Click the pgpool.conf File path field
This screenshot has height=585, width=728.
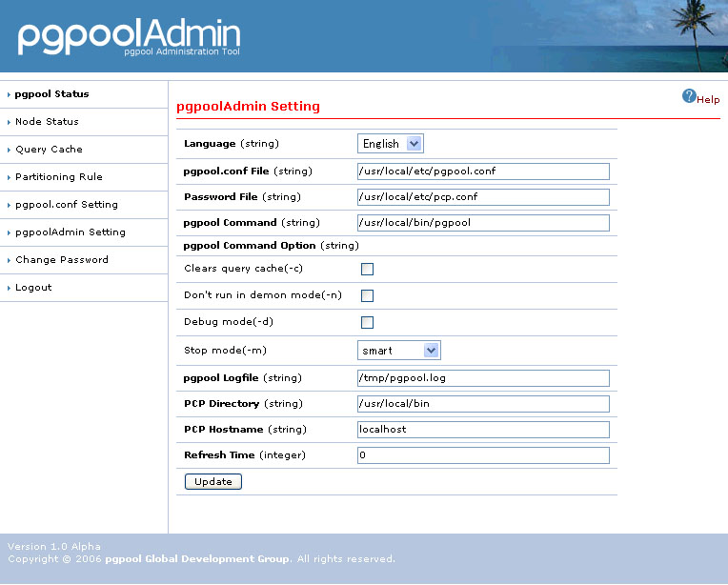tap(482, 171)
